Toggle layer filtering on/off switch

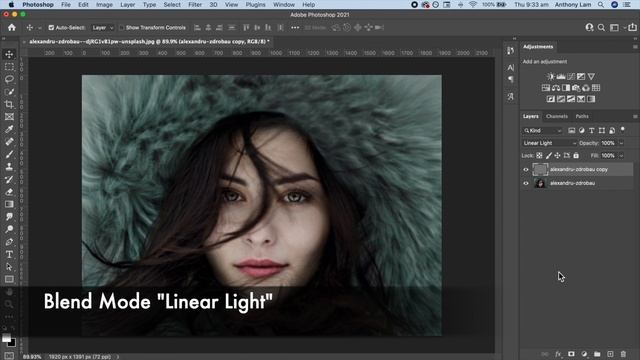622,130
